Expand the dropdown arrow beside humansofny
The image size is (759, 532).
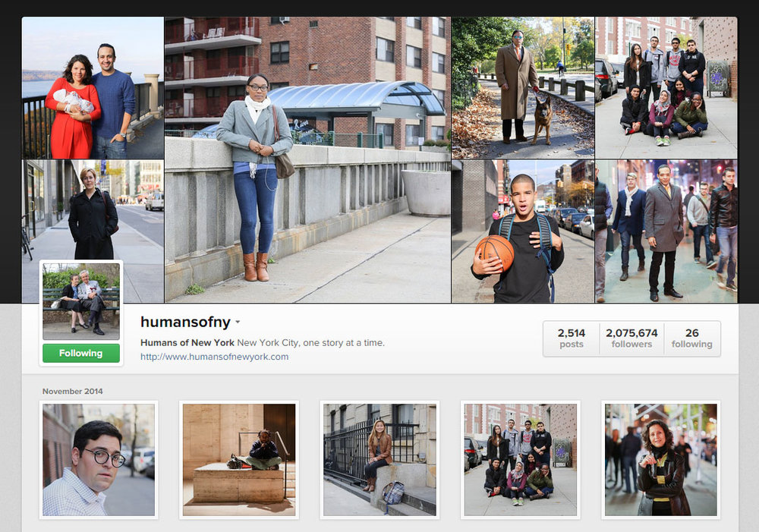click(238, 322)
